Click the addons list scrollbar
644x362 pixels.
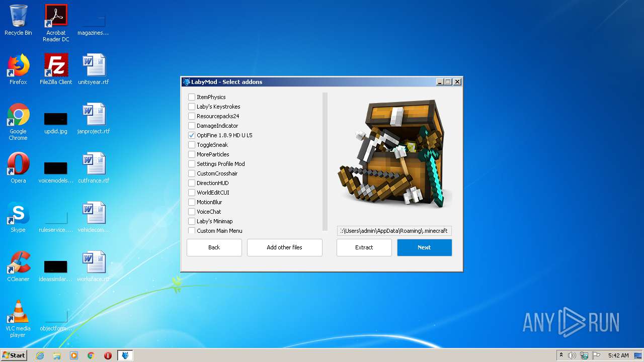tap(325, 161)
